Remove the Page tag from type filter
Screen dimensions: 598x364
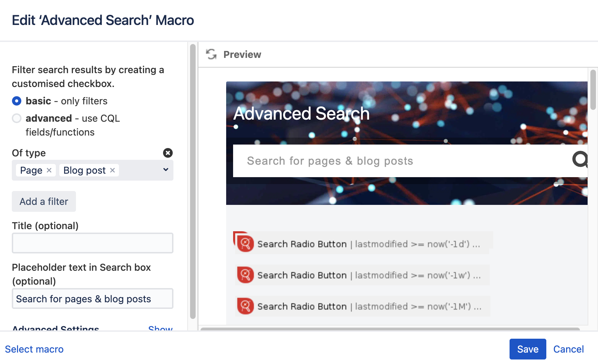(49, 170)
